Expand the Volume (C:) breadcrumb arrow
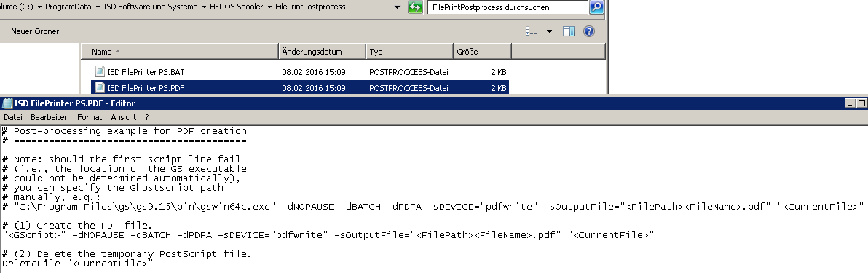Image resolution: width=868 pixels, height=273 pixels. click(39, 7)
